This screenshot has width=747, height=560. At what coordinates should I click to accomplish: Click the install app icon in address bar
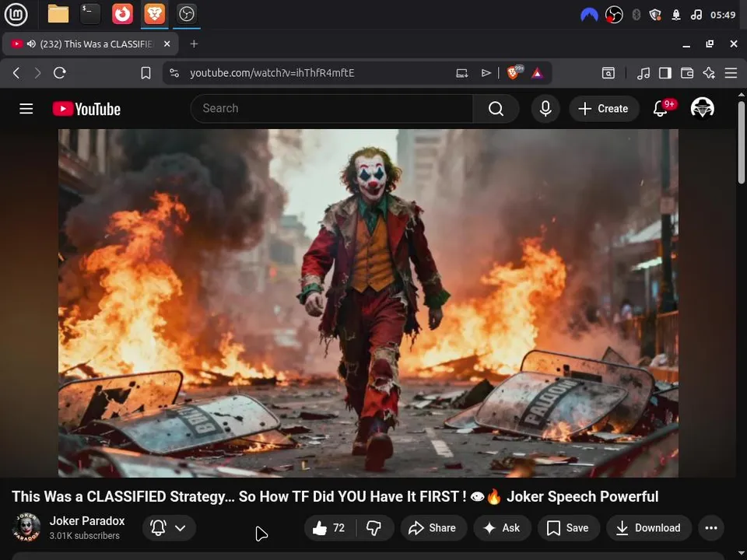tap(461, 73)
